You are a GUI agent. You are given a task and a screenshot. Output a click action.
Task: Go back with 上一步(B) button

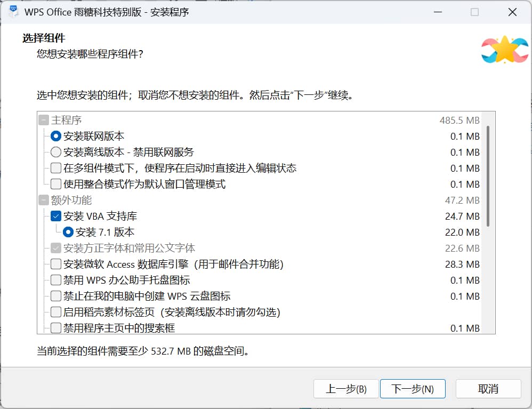346,389
